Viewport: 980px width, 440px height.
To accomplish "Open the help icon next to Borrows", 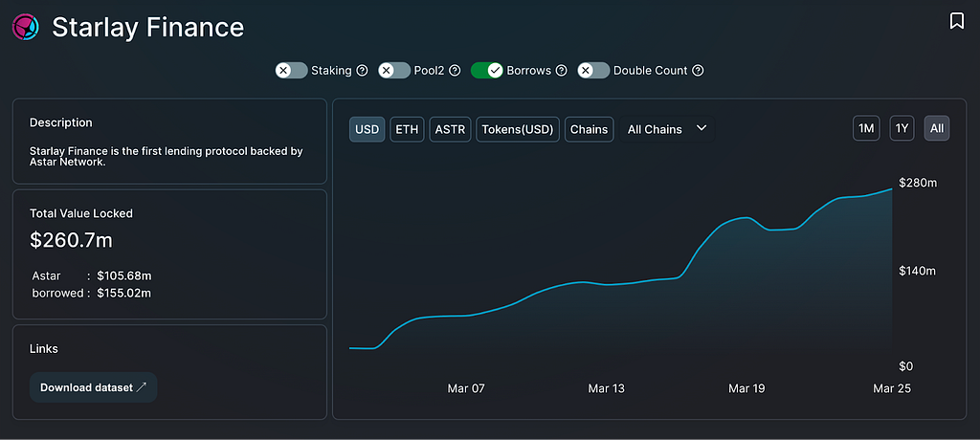I will (561, 71).
